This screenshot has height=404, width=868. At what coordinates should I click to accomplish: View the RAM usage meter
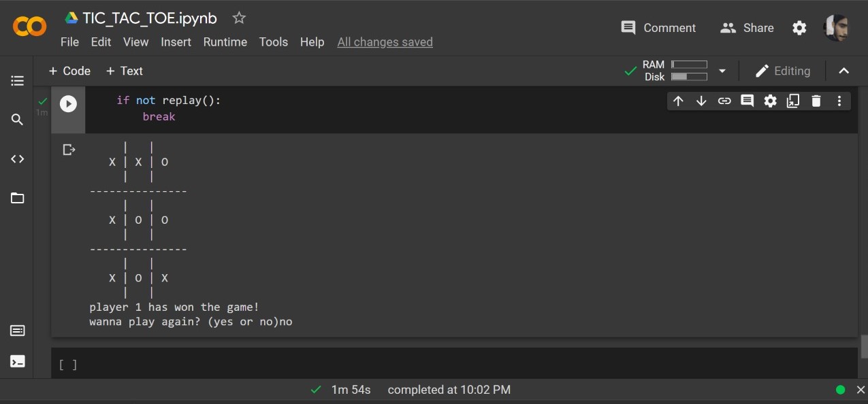689,65
